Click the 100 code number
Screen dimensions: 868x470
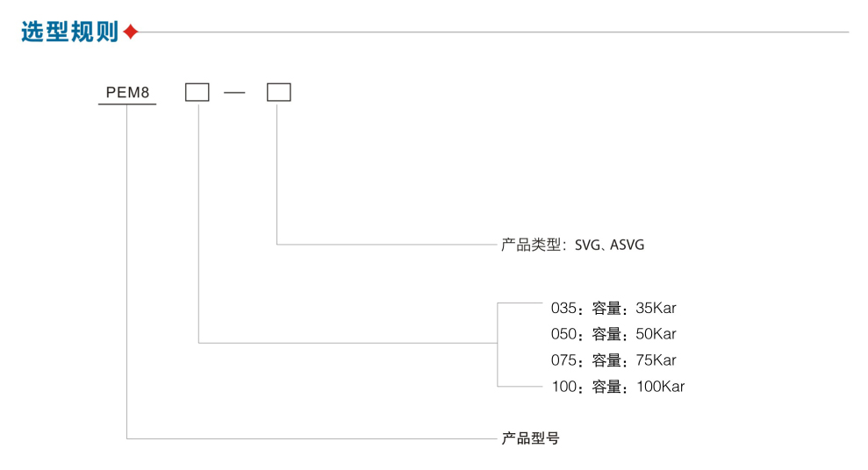tap(564, 387)
